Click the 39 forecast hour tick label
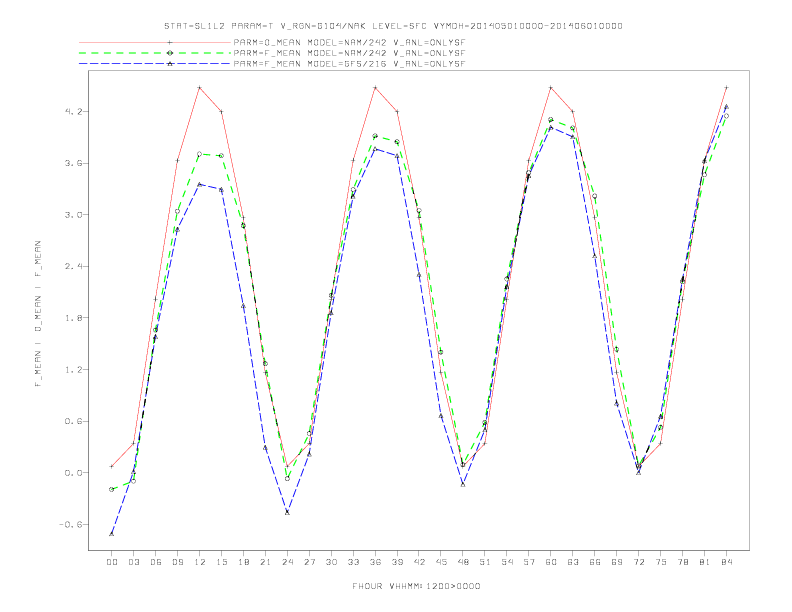 click(397, 562)
